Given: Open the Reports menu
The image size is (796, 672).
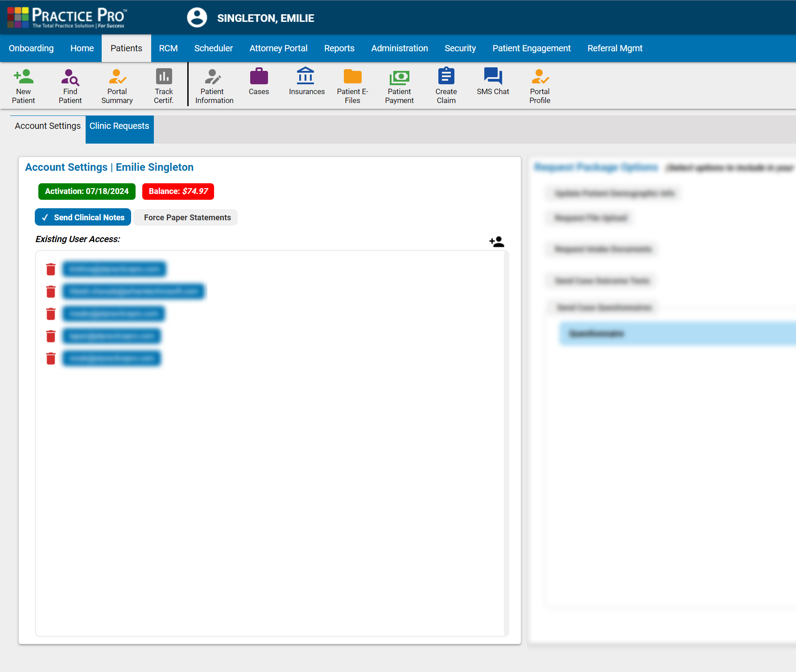Looking at the screenshot, I should 339,48.
